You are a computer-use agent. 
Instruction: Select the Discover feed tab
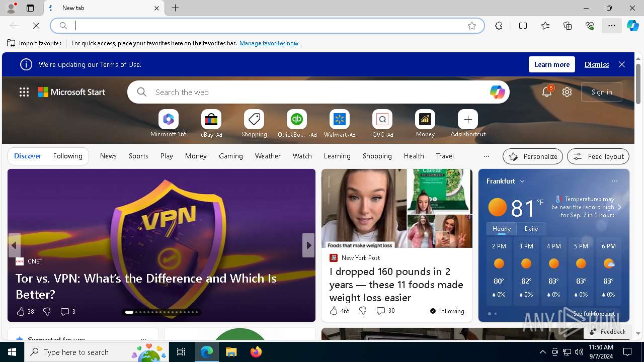(28, 156)
